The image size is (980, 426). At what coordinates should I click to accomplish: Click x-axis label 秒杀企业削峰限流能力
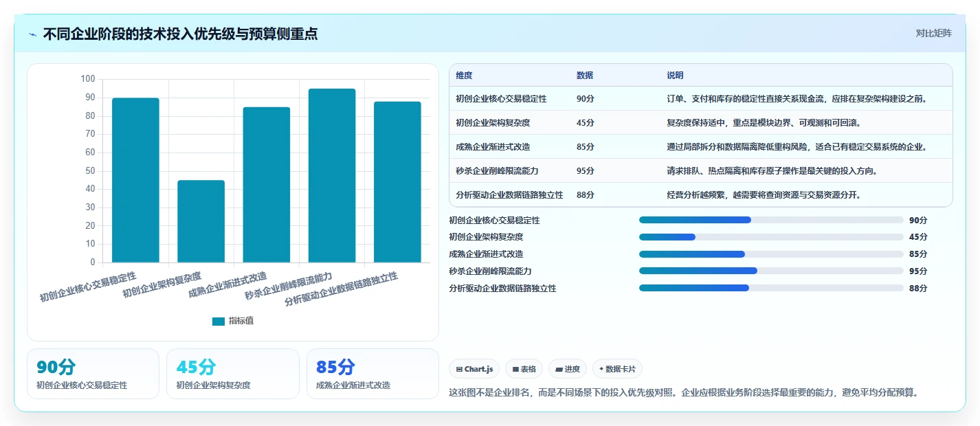(289, 286)
